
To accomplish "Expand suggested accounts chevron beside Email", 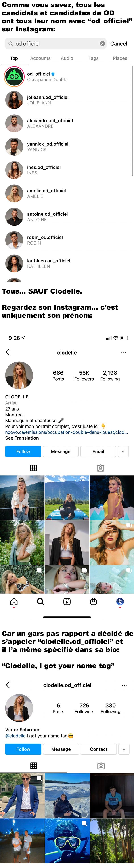I will pyautogui.click(x=123, y=451).
